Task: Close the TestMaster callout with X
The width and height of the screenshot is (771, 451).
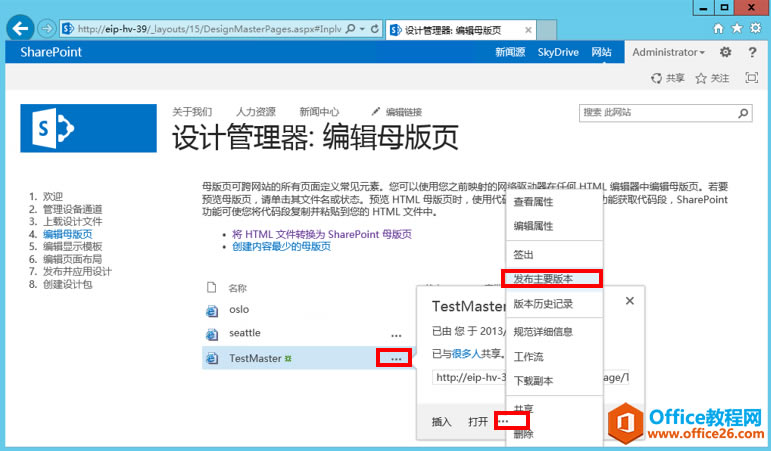Action: (x=629, y=301)
